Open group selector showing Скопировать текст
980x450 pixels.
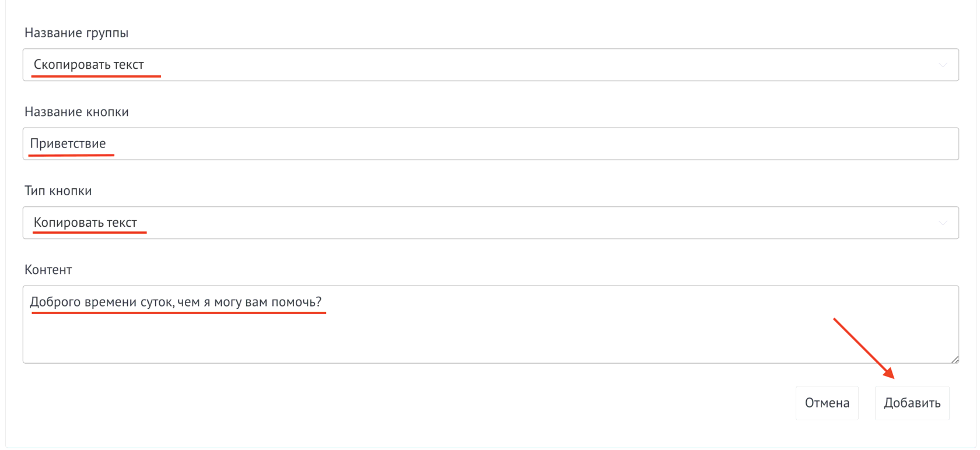pos(490,65)
